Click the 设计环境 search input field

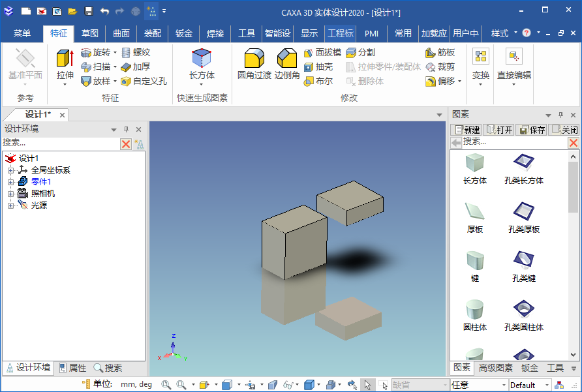click(x=61, y=143)
